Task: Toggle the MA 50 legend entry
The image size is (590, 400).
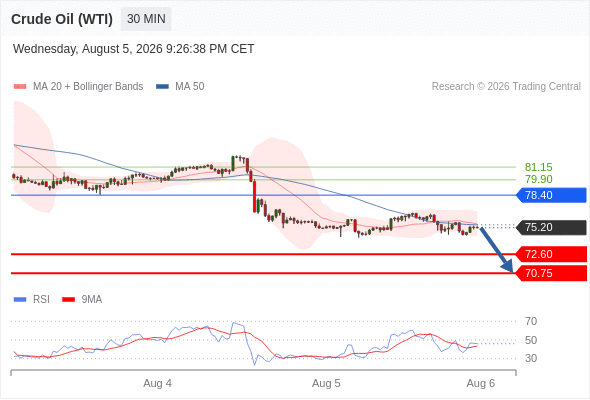Action: point(180,87)
